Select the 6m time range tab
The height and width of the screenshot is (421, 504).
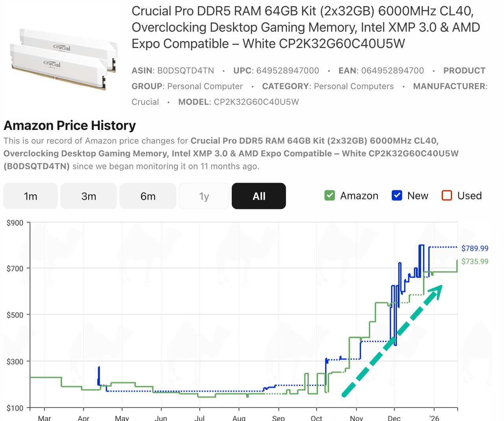148,196
